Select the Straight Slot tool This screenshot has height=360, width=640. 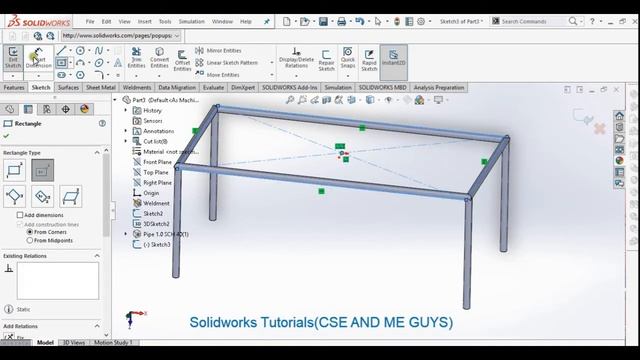(61, 75)
